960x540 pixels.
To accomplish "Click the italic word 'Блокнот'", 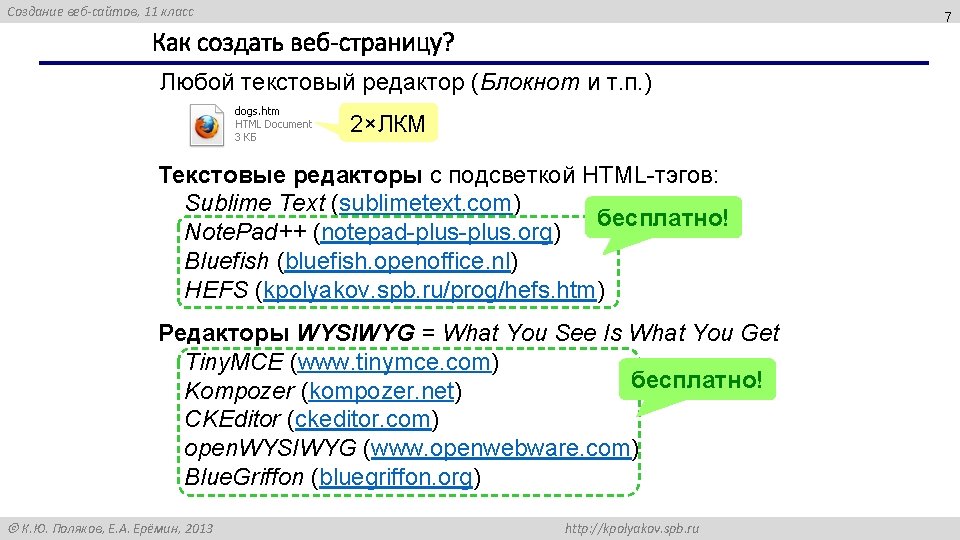I will [x=530, y=82].
